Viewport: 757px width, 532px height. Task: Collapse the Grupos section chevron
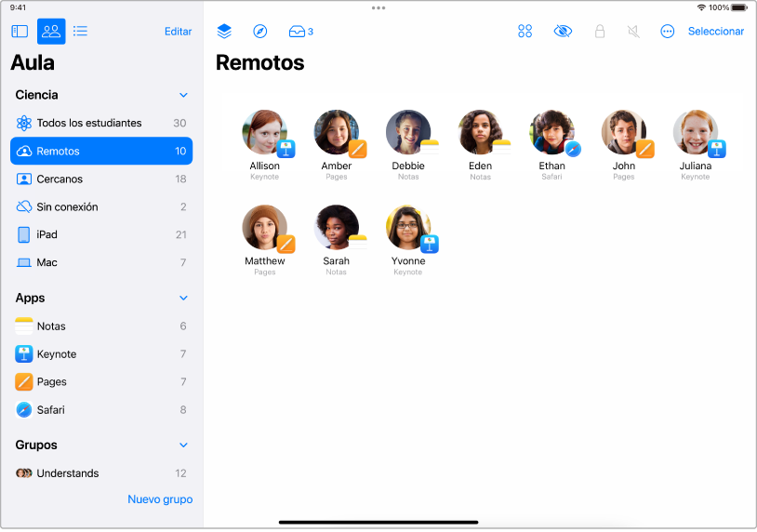183,446
